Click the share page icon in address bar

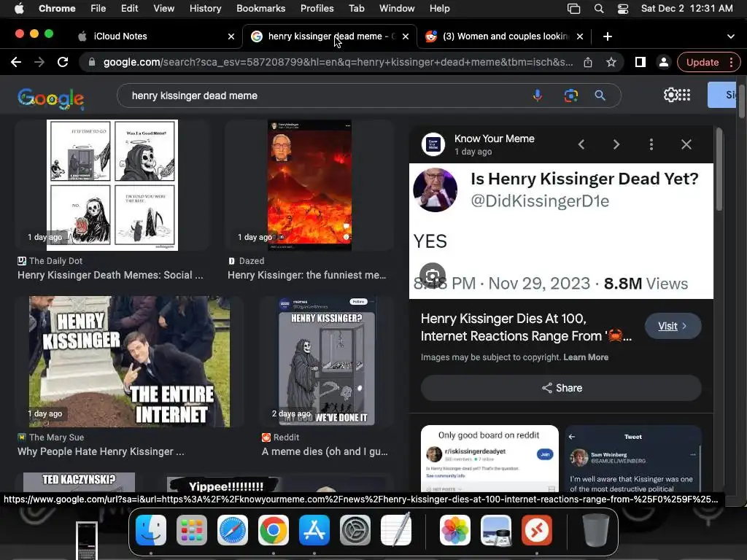point(588,63)
